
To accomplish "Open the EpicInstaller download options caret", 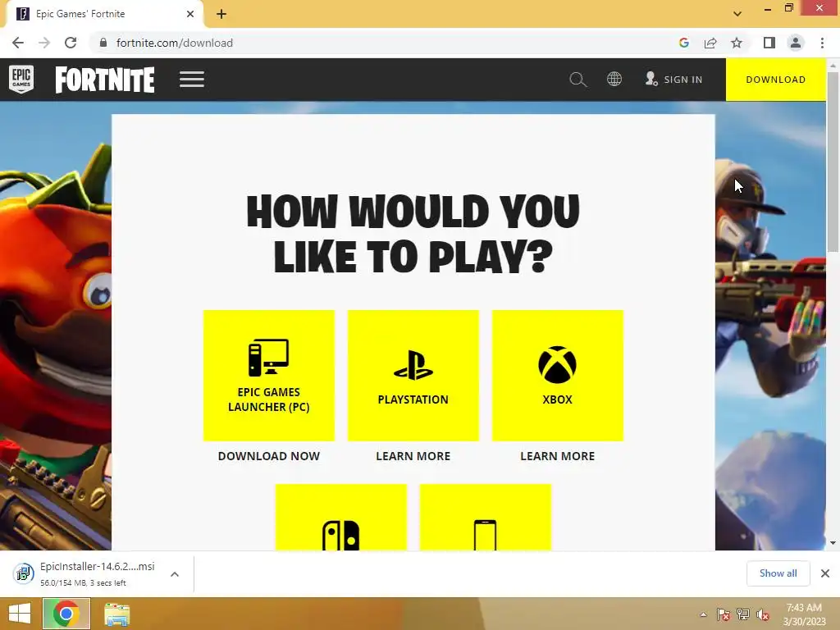I will (175, 574).
